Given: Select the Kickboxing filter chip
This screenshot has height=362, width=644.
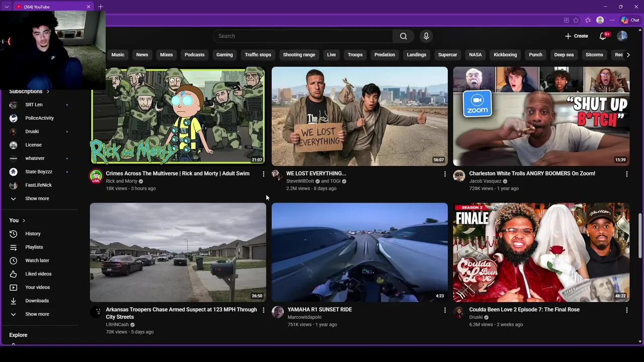Looking at the screenshot, I should [x=505, y=55].
